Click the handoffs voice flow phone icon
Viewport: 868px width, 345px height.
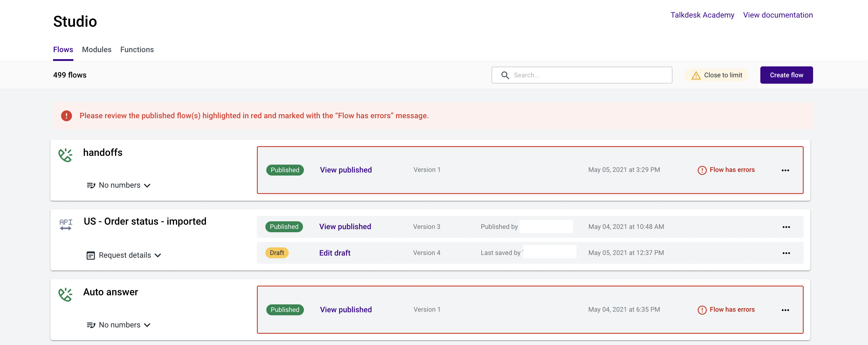pyautogui.click(x=65, y=155)
